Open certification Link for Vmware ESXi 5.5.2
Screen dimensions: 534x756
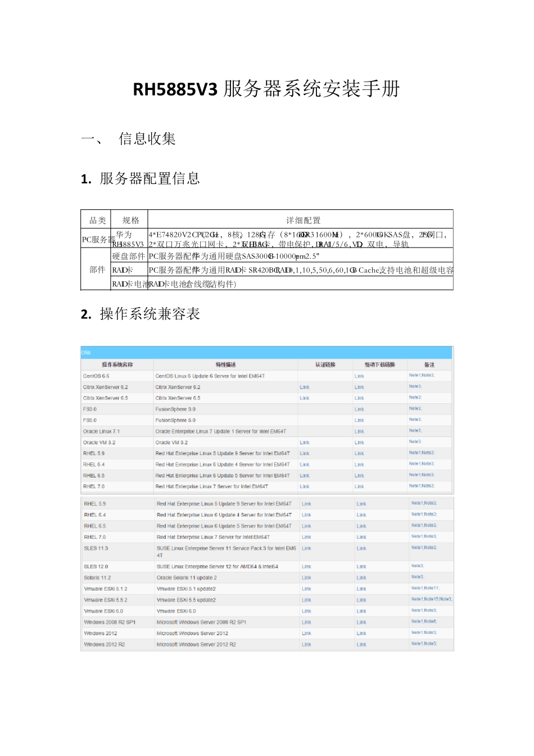point(306,600)
